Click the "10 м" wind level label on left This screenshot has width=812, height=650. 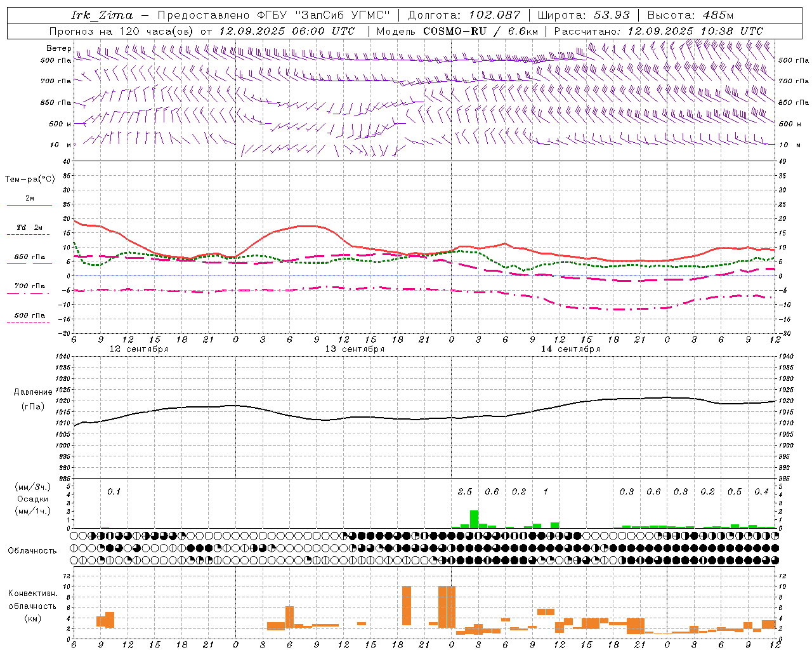pos(60,145)
